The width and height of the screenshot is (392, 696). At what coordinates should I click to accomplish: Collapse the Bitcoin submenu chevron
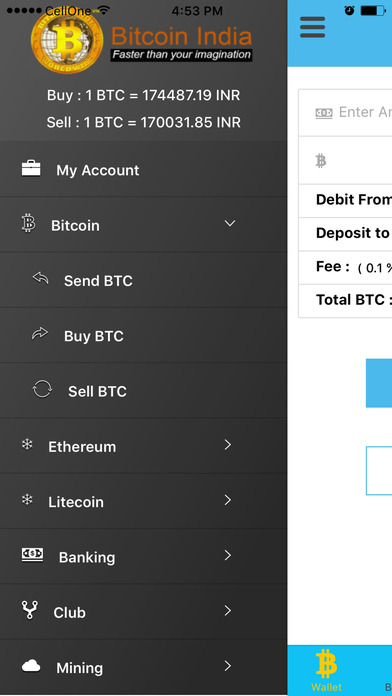pos(230,223)
